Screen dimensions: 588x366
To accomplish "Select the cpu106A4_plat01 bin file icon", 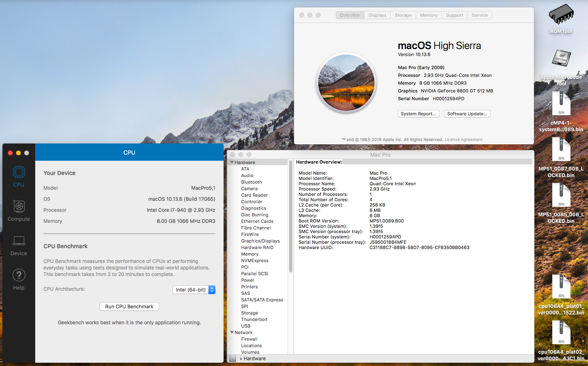I will point(561,287).
